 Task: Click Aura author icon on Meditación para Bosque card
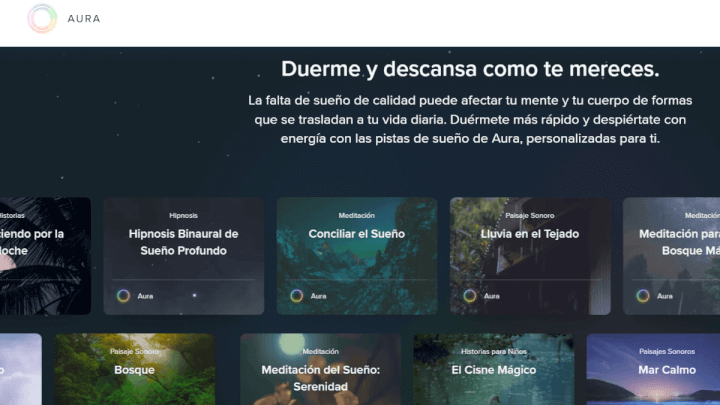(643, 296)
